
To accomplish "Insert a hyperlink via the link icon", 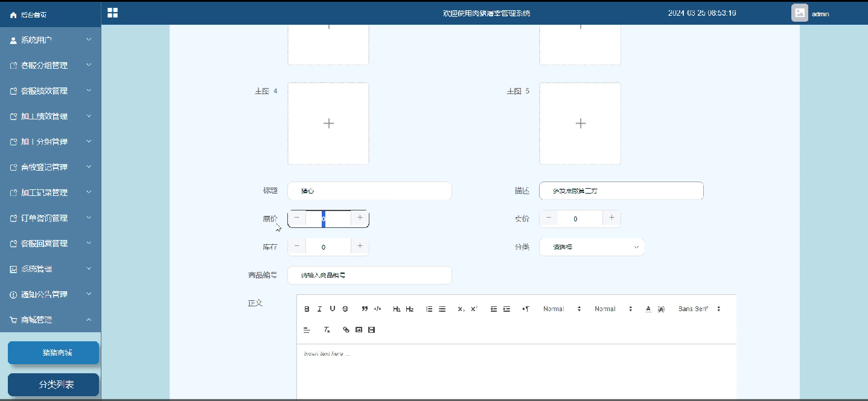I will click(x=346, y=330).
